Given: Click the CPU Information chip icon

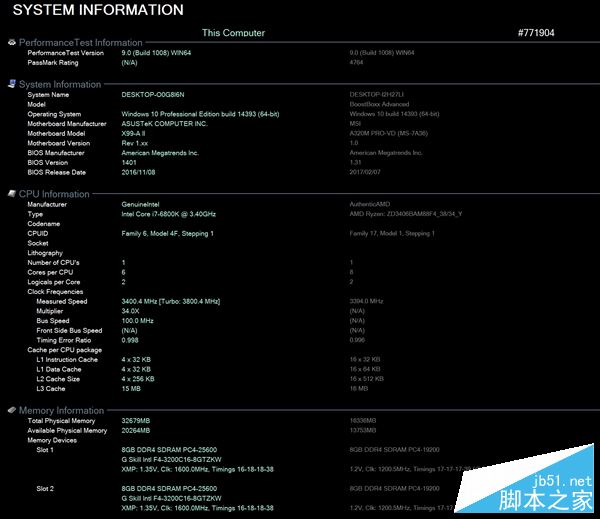Looking at the screenshot, I should [12, 194].
